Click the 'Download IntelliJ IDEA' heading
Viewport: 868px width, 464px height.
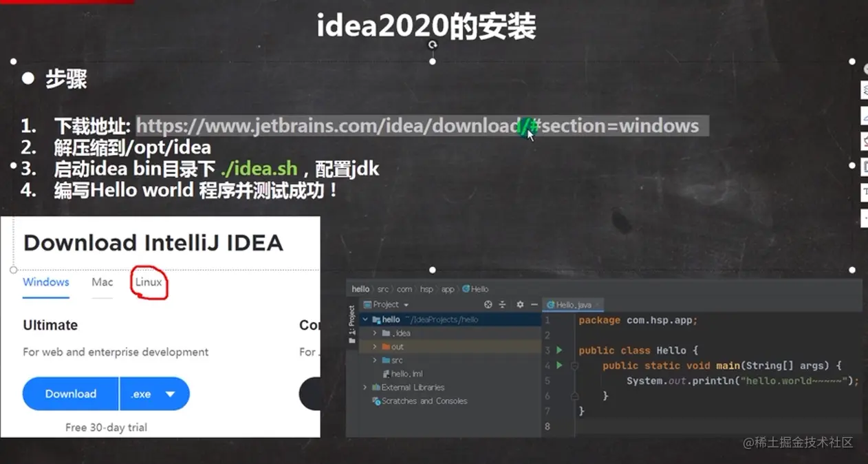point(153,243)
